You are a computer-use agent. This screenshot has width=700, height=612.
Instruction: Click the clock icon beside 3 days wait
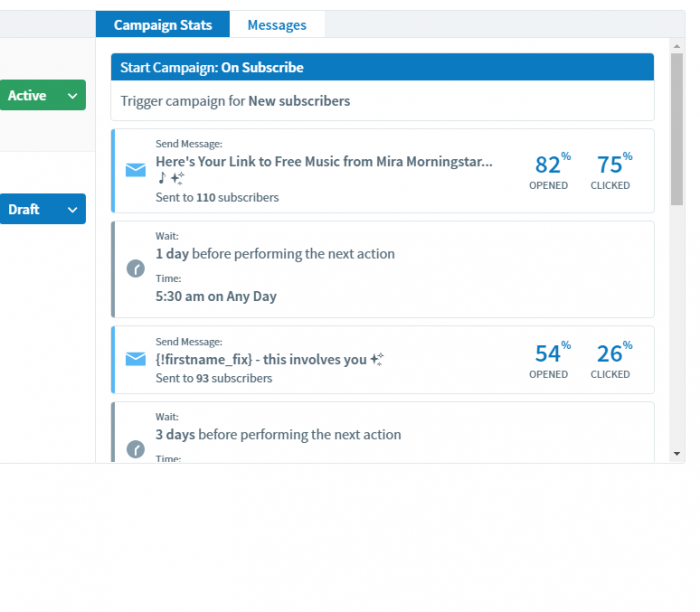[x=135, y=449]
